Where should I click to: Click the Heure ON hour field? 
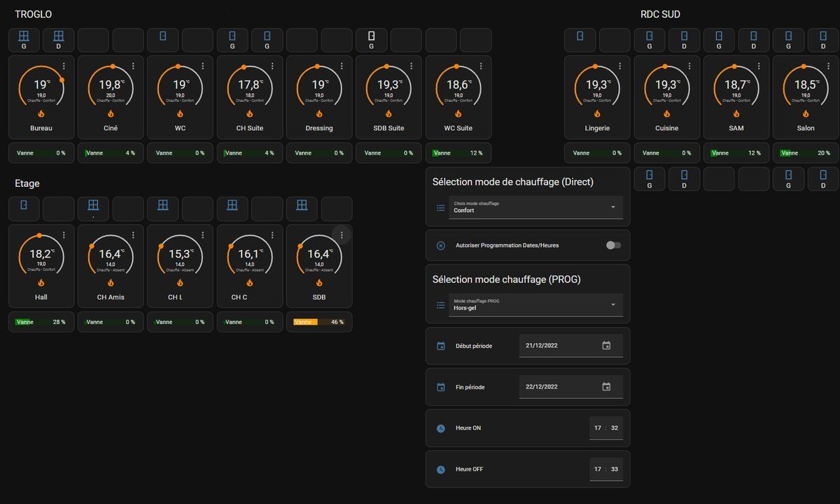pyautogui.click(x=598, y=428)
